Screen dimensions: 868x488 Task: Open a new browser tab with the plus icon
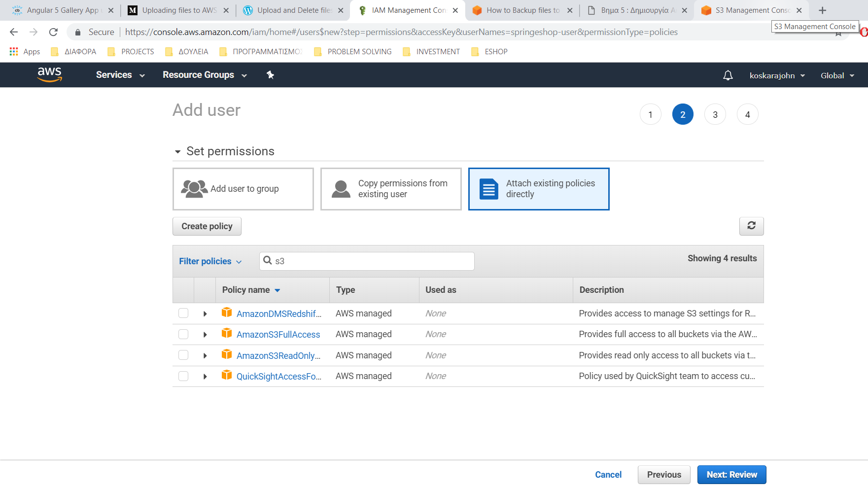(x=822, y=10)
